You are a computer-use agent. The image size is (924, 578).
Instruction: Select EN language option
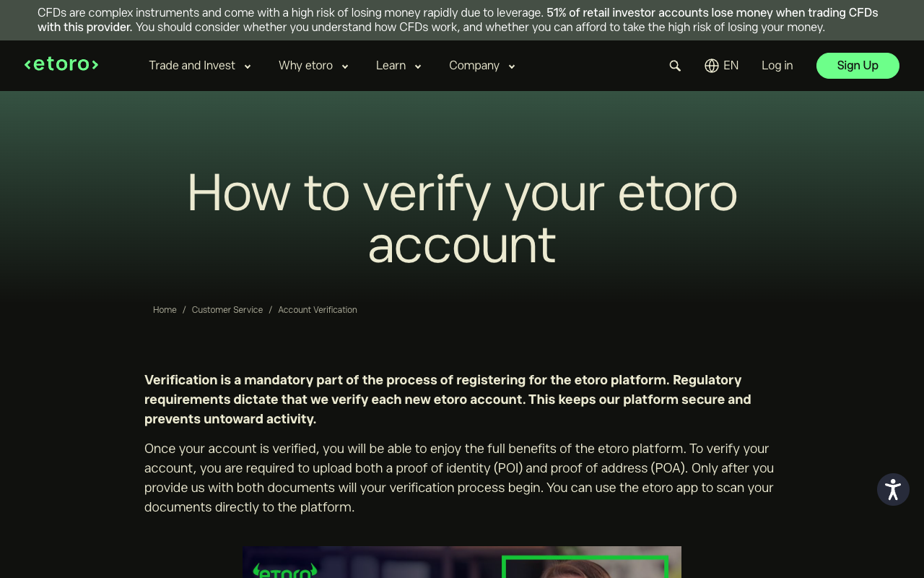731,66
